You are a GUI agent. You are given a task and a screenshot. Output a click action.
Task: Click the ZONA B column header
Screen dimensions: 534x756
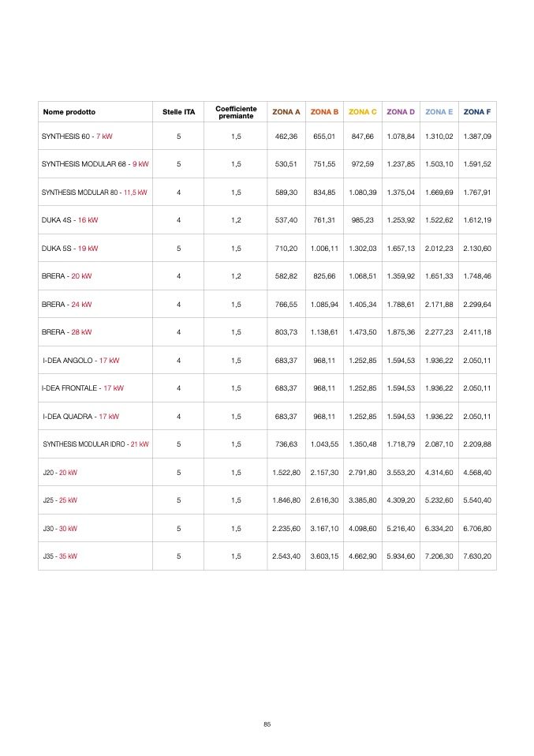324,112
